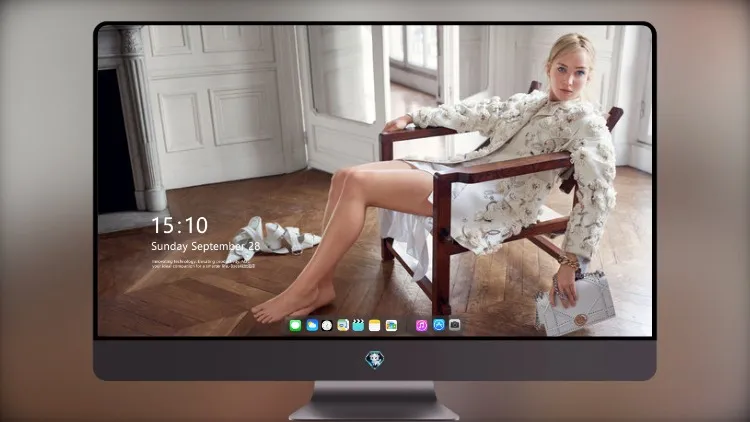Open the green Messages app in dock
This screenshot has height=422, width=750.
295,325
